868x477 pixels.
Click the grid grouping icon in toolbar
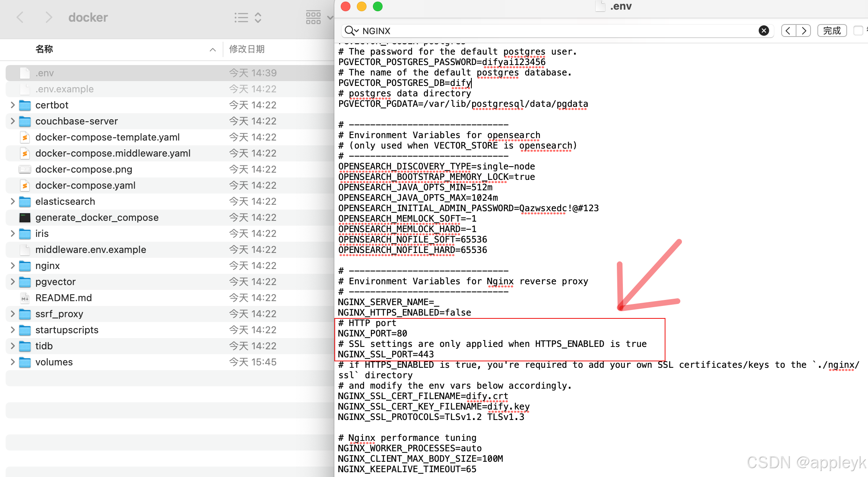tap(313, 17)
